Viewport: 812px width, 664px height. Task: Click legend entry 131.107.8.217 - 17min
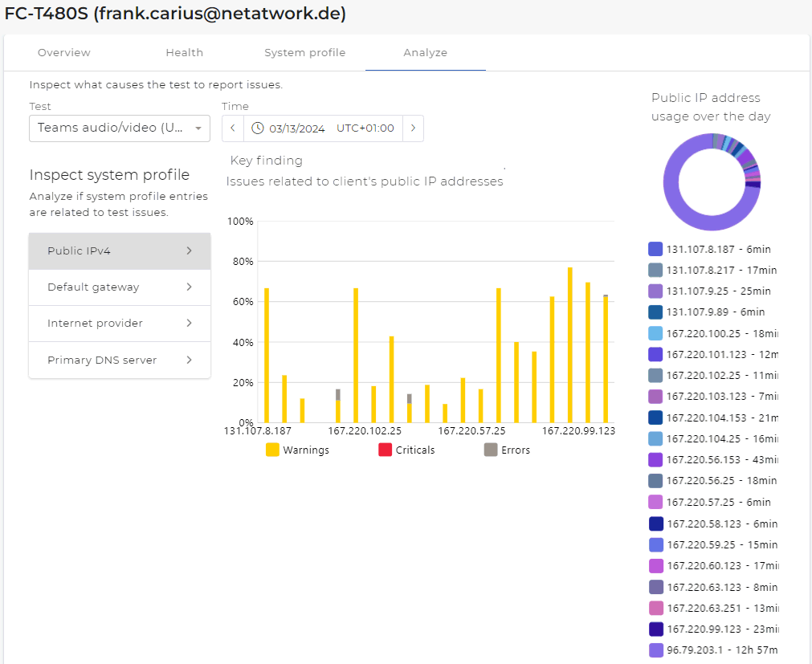[x=712, y=270]
